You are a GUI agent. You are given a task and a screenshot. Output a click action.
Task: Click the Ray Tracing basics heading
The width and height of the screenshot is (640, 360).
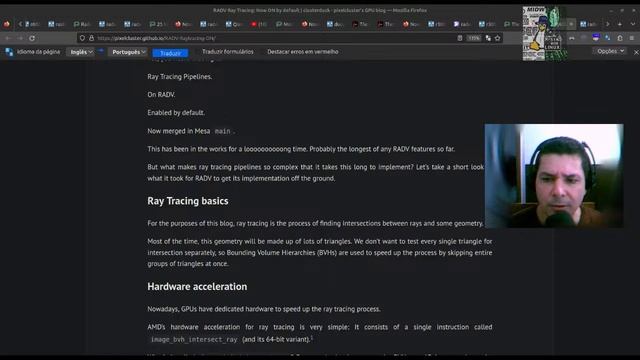pyautogui.click(x=188, y=201)
